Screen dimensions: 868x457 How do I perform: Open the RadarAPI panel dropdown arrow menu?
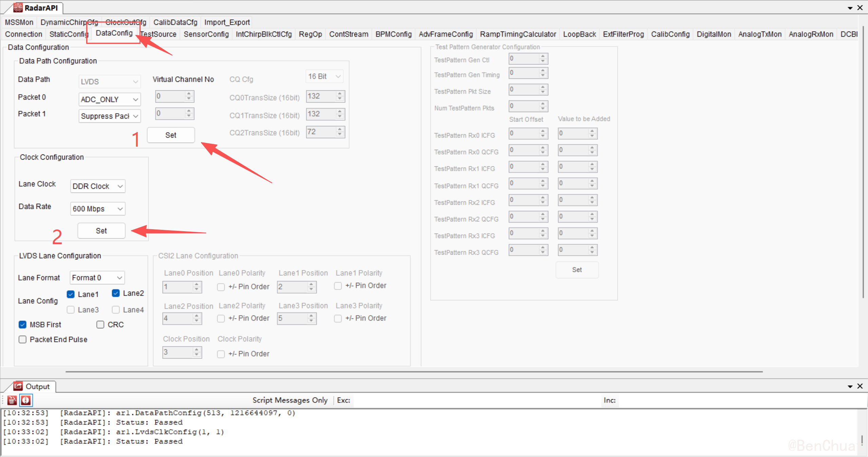click(x=850, y=8)
